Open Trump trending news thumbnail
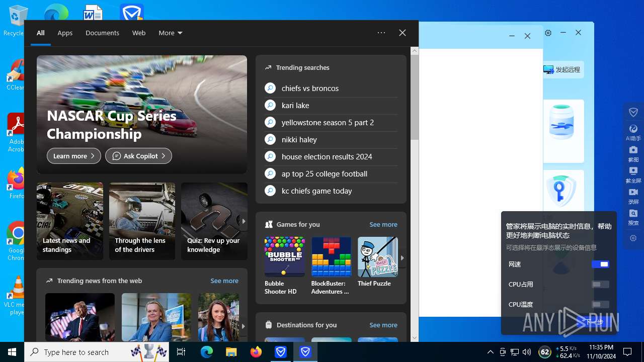 80,317
